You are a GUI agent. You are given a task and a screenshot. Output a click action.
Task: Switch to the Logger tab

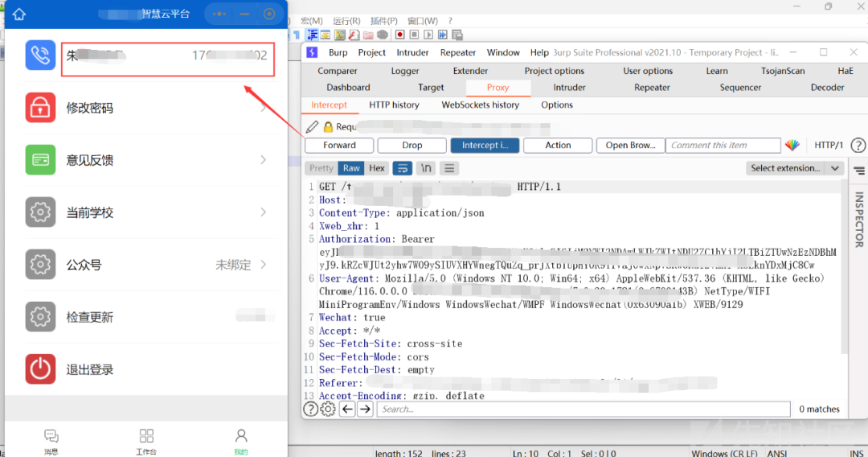tap(404, 71)
